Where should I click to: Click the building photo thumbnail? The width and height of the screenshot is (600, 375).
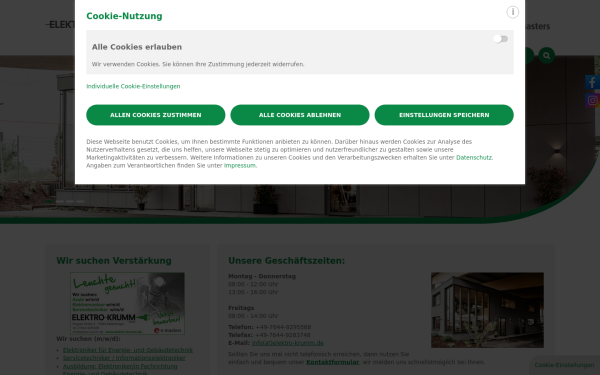487,310
